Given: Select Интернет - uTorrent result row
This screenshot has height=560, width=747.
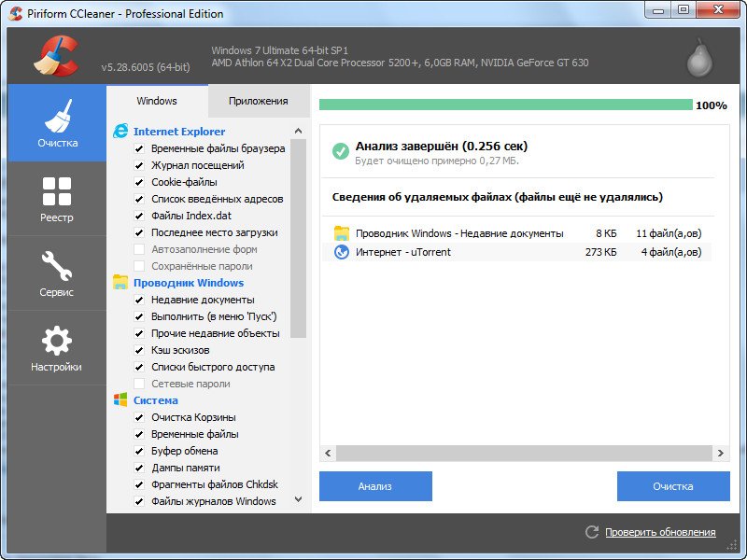Looking at the screenshot, I should coord(517,252).
